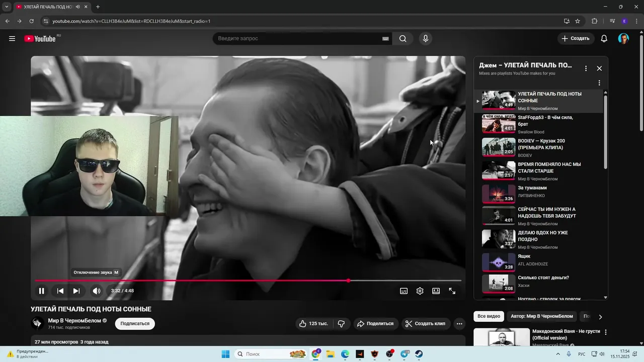
Task: Mute the tab with the tab speaker icon
Action: [77, 7]
